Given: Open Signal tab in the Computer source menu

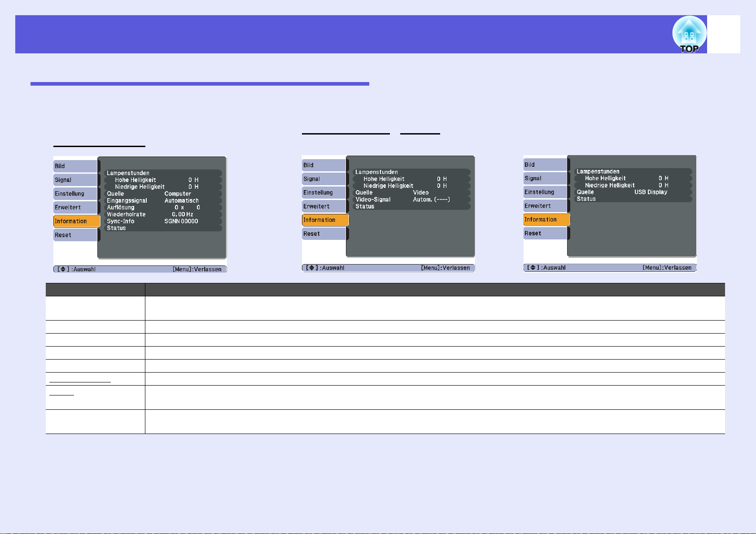Looking at the screenshot, I should click(75, 180).
